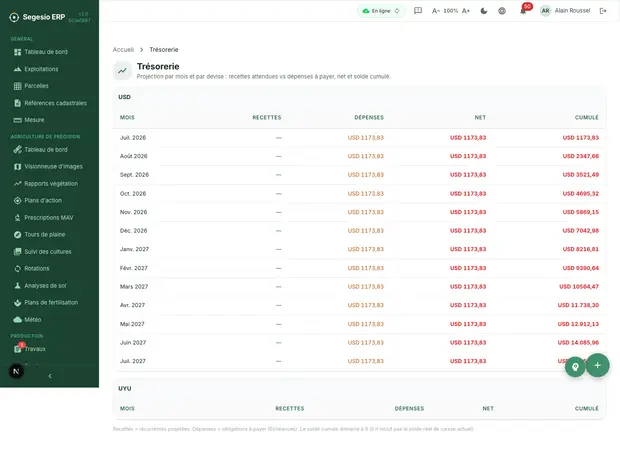The image size is (620, 457).
Task: Click the USD table NET column header
Action: point(480,117)
